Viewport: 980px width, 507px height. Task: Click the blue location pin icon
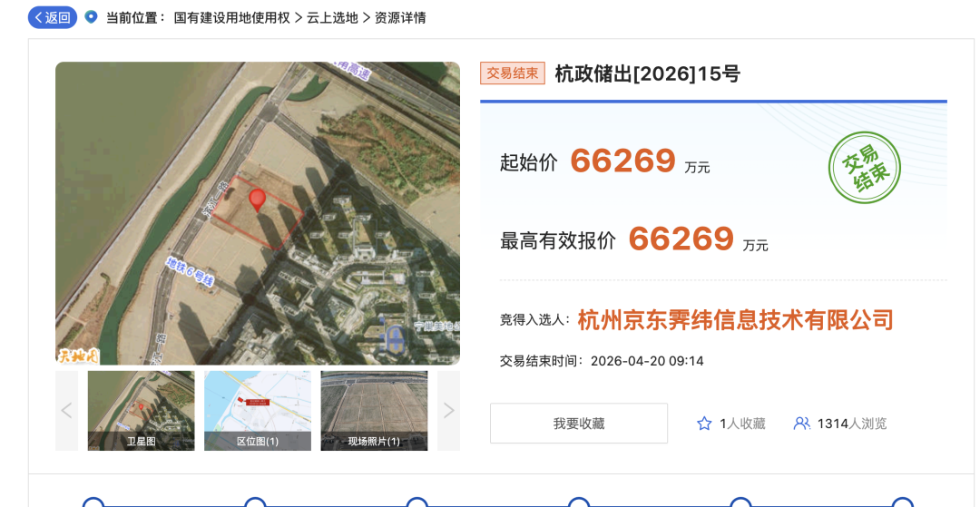pos(91,17)
